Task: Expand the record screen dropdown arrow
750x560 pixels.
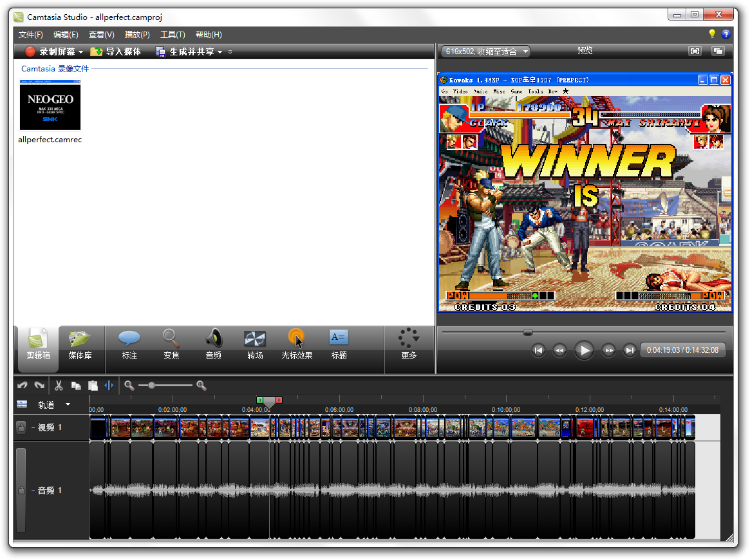Action: pyautogui.click(x=81, y=52)
